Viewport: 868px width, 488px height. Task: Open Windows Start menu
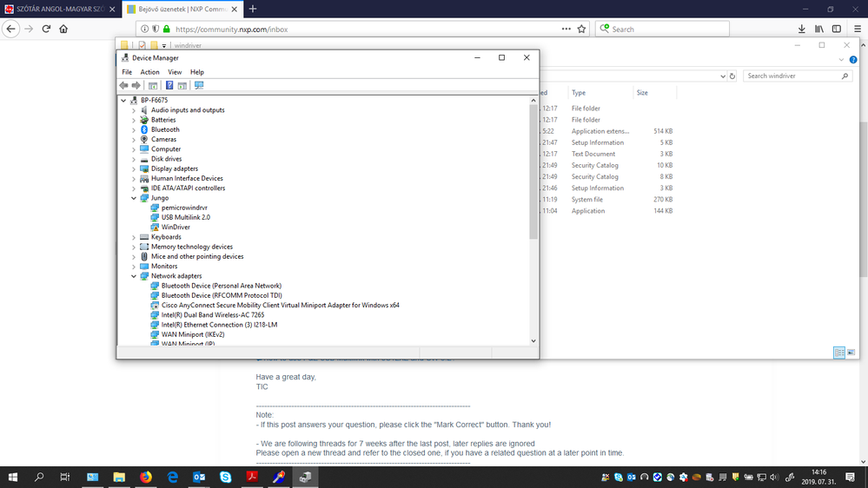(x=13, y=477)
